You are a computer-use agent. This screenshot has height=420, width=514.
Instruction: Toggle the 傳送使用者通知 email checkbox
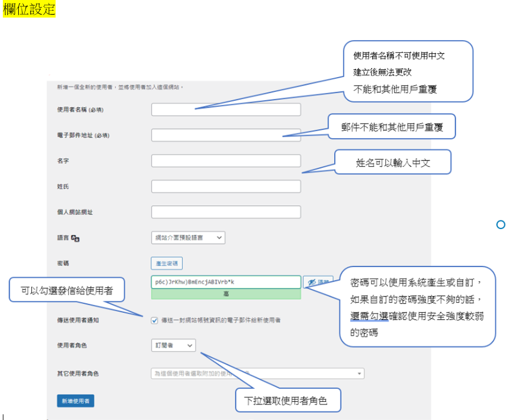154,320
